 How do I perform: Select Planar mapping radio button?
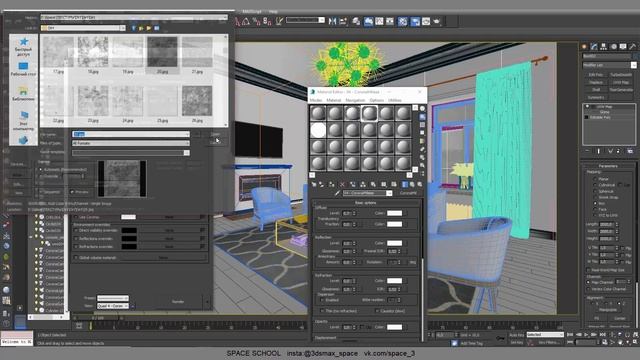point(595,179)
